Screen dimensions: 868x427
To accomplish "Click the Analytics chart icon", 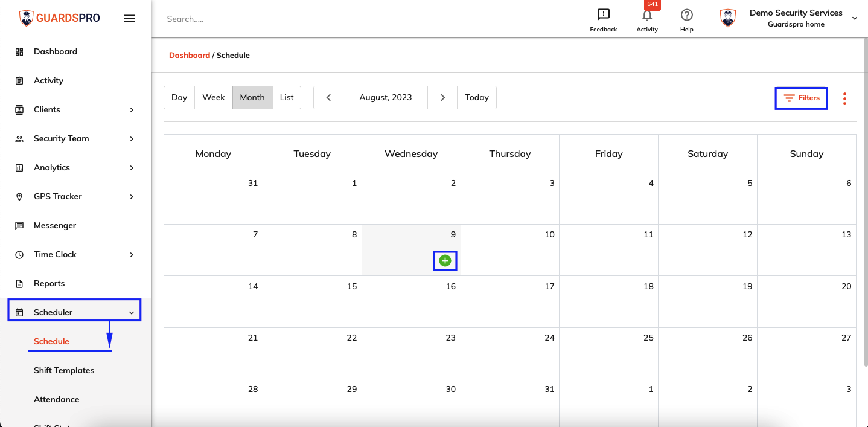I will pos(19,168).
